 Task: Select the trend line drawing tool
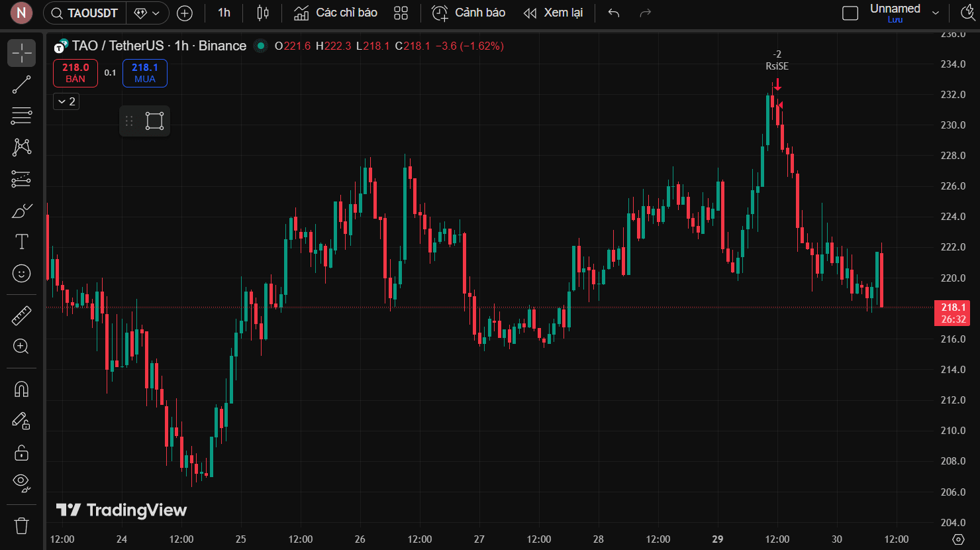(21, 85)
